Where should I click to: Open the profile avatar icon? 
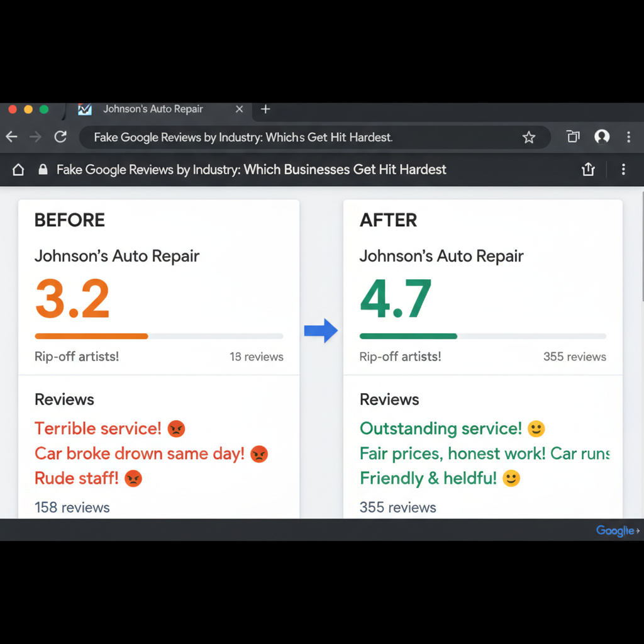click(x=602, y=136)
